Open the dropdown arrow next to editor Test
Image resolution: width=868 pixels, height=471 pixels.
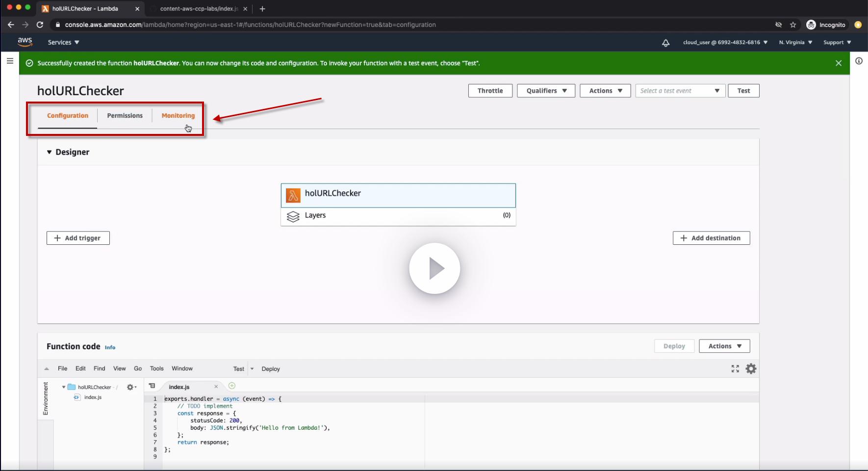coord(252,368)
